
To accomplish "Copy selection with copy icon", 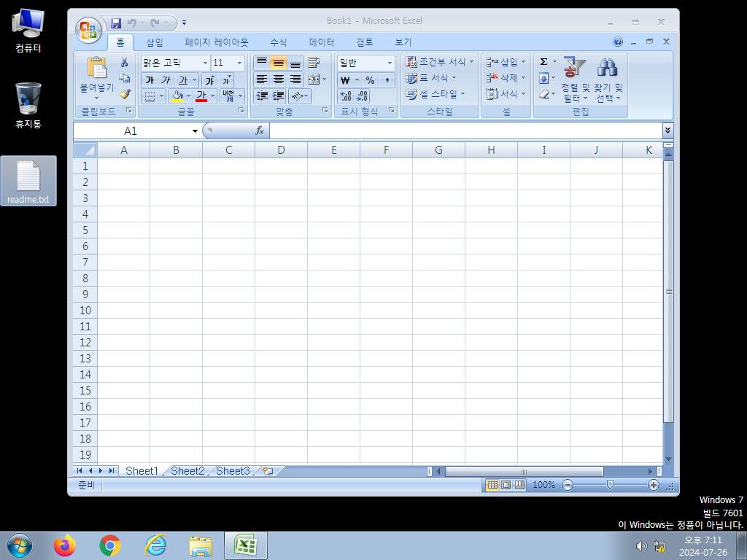I will (124, 77).
